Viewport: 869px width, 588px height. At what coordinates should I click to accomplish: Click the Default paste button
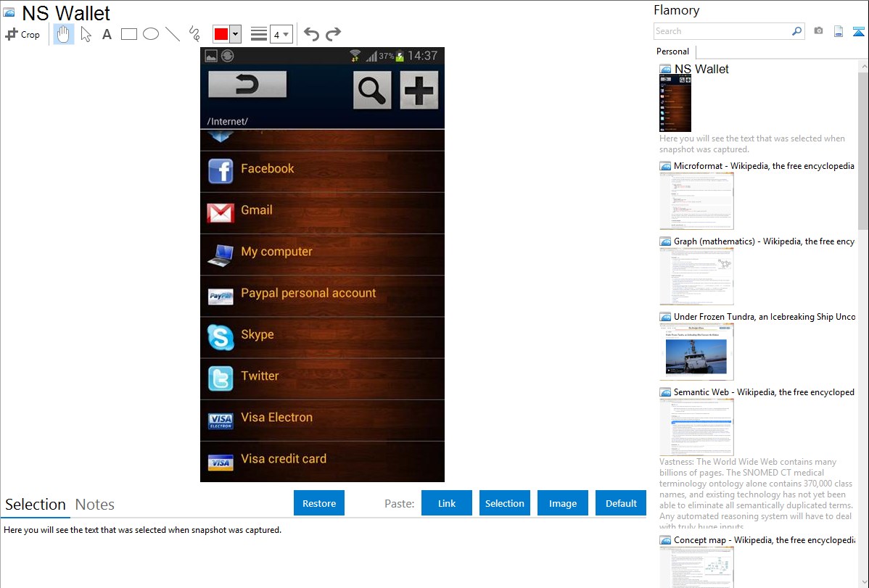[x=621, y=503]
